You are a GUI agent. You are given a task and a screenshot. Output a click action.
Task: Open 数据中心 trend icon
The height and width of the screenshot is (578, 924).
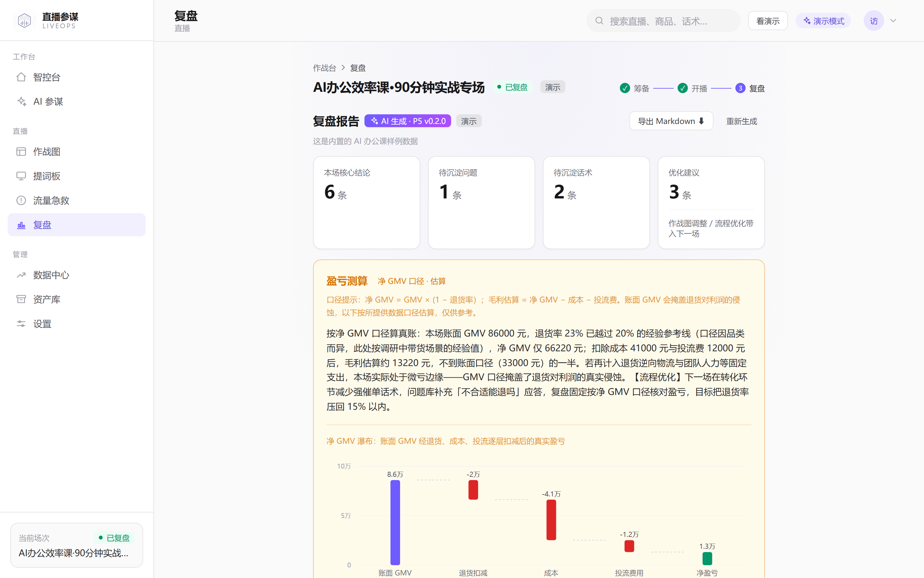click(x=21, y=275)
